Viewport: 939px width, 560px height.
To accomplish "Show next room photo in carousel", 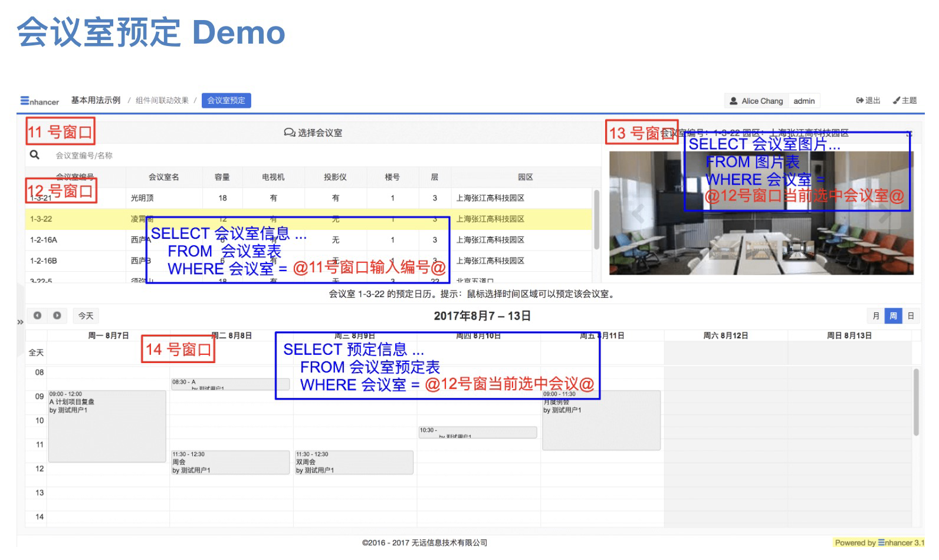I will 885,213.
